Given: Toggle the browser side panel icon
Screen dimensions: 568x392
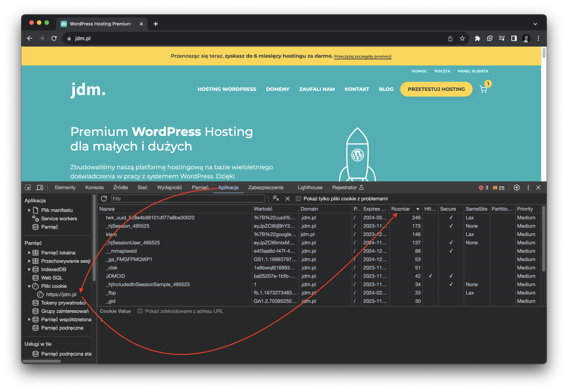Looking at the screenshot, I should 514,39.
